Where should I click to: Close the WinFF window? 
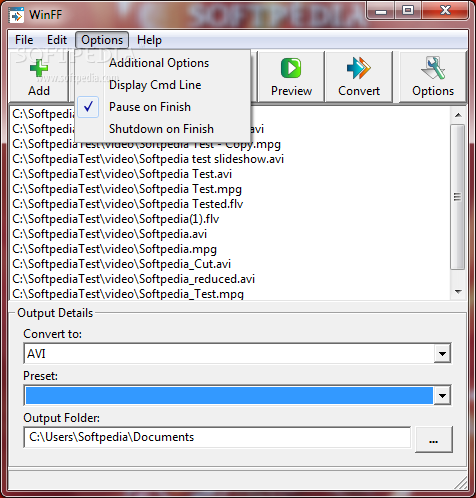pyautogui.click(x=445, y=11)
